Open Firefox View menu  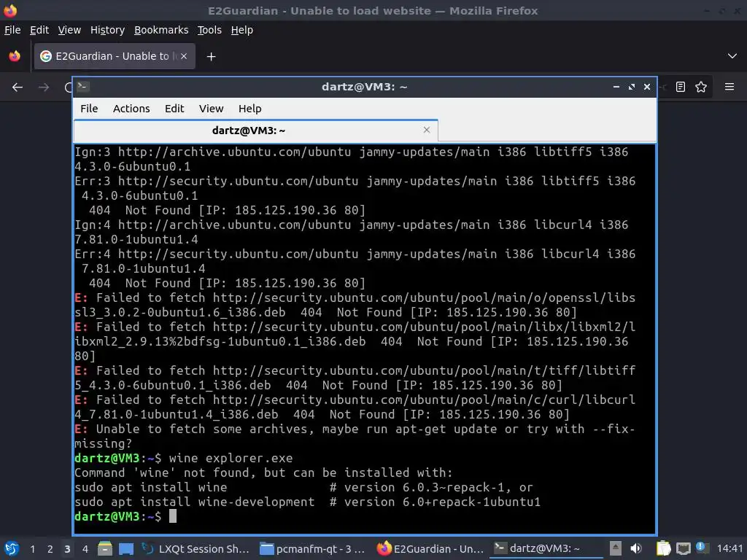coord(69,30)
